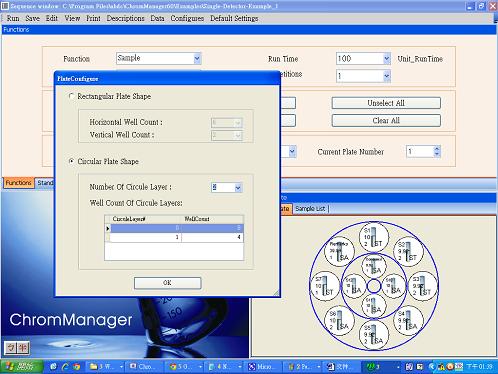Click the S3 vial well on the plate

[423, 286]
